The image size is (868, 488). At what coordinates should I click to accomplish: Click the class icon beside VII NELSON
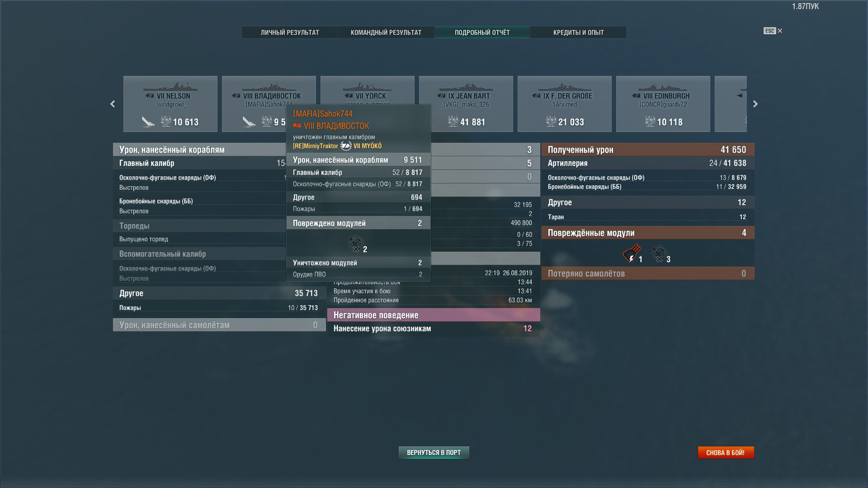[x=150, y=96]
